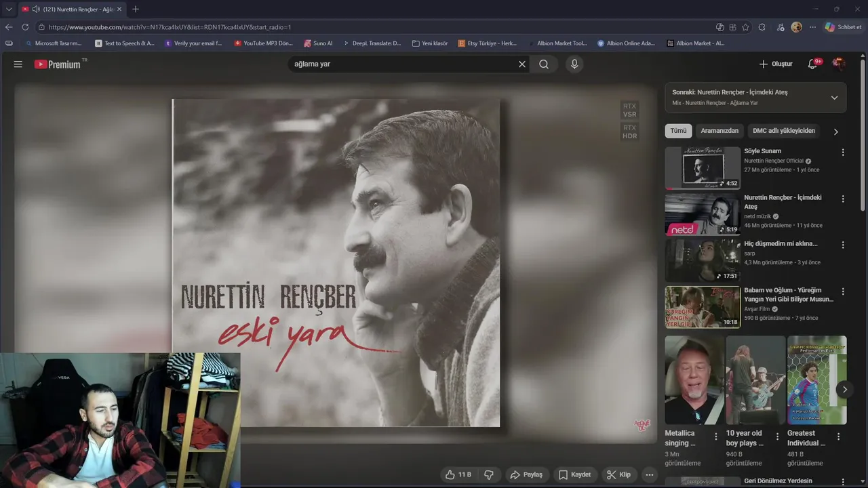Open Söyle Sunam video thumbnail

click(703, 168)
